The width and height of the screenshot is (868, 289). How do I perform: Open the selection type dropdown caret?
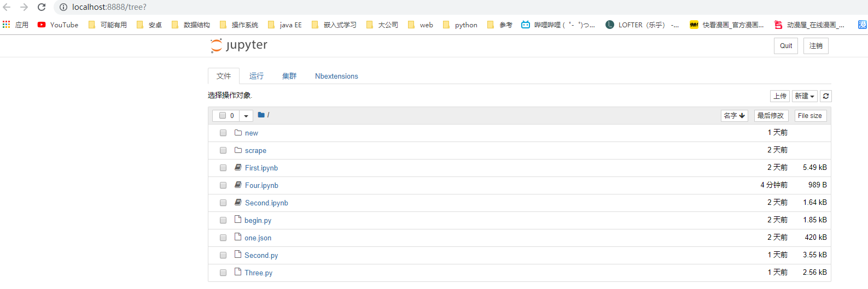(x=246, y=116)
